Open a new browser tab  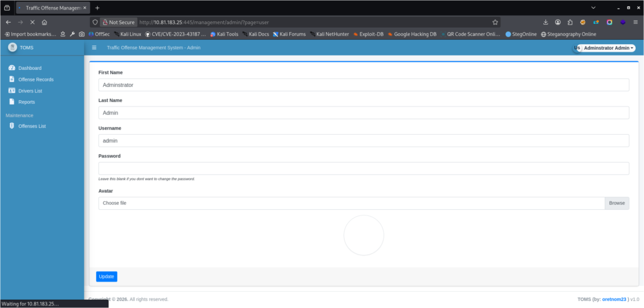pos(97,8)
